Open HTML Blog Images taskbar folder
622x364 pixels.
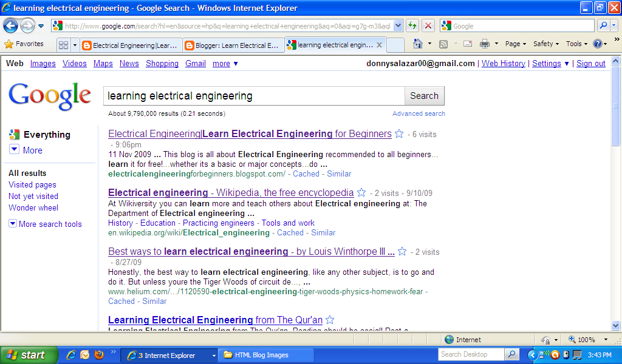266,355
